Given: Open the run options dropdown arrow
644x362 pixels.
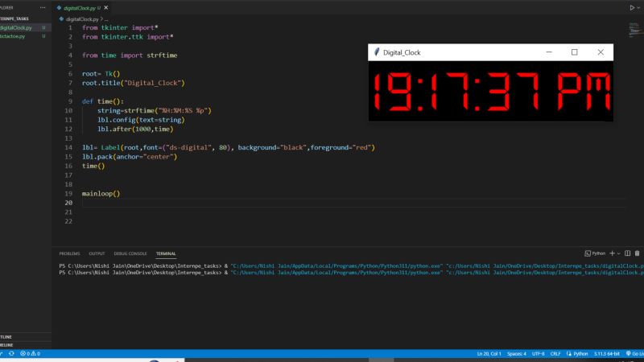Looking at the screenshot, I should point(642,7).
